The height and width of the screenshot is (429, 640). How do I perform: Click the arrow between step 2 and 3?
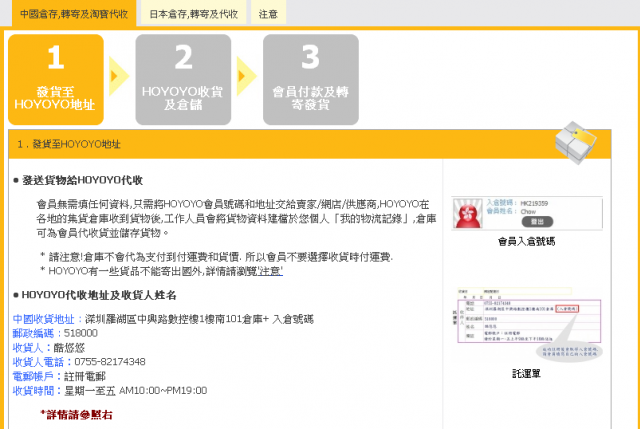click(246, 76)
